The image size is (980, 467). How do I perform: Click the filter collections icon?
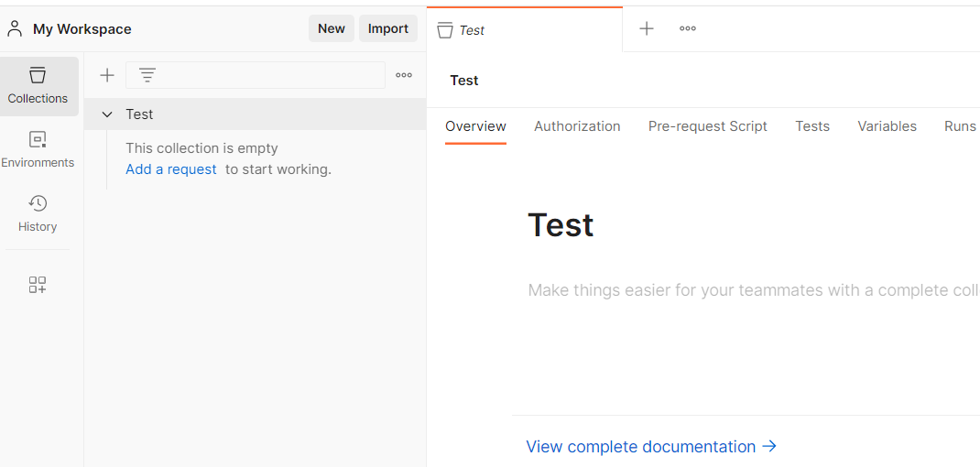click(x=147, y=75)
